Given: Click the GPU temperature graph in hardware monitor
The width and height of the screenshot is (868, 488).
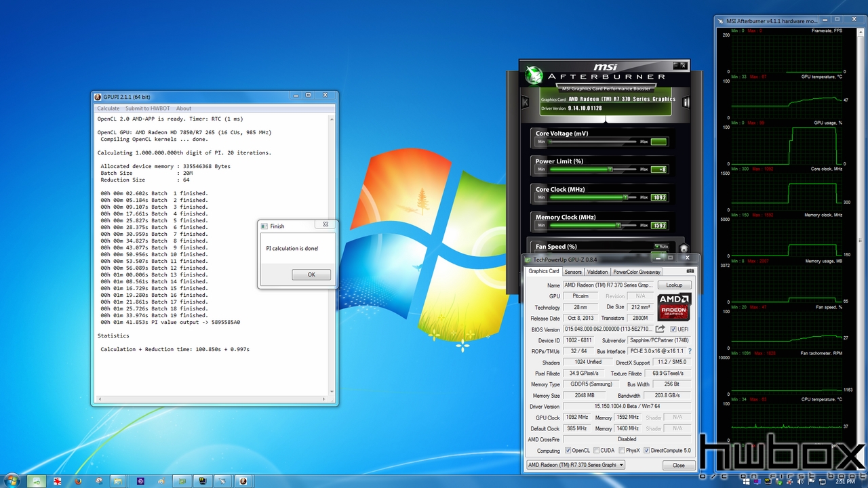Looking at the screenshot, I should click(787, 99).
